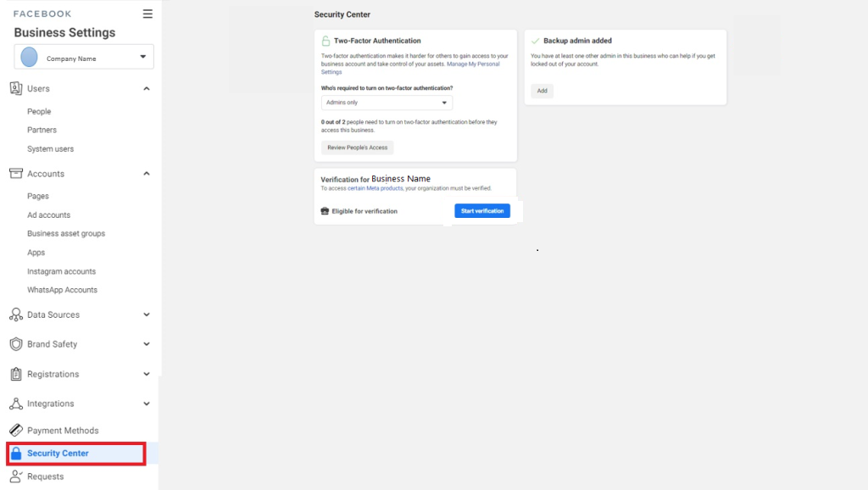Collapse the Users section chevron
The width and height of the screenshot is (868, 490).
pyautogui.click(x=146, y=88)
